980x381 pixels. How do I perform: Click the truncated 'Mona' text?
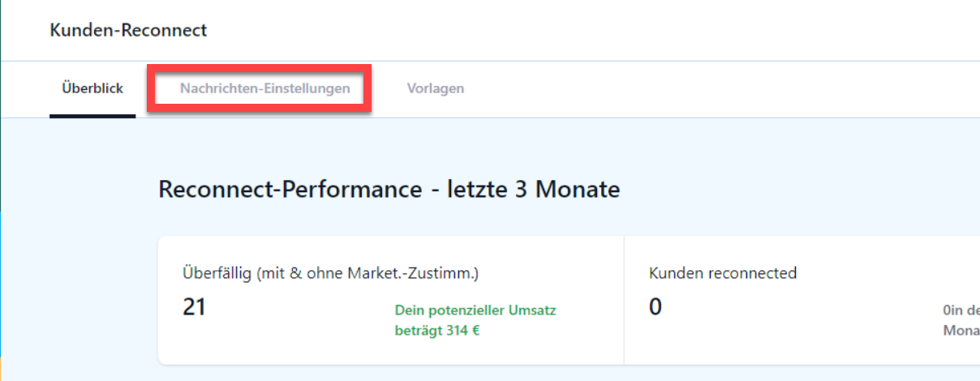click(961, 331)
